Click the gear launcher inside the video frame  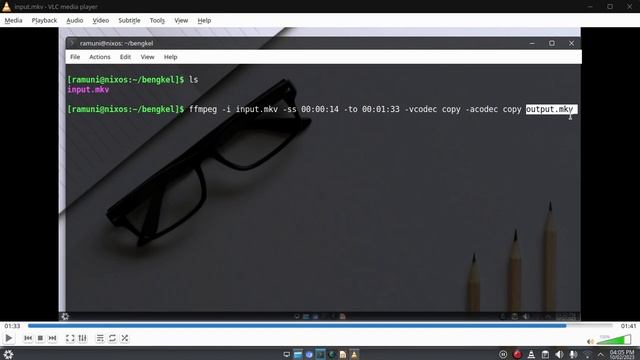(65, 316)
